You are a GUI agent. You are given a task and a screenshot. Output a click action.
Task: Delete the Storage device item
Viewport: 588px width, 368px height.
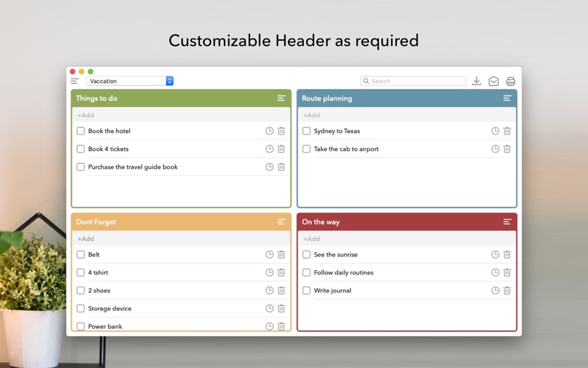[281, 309]
